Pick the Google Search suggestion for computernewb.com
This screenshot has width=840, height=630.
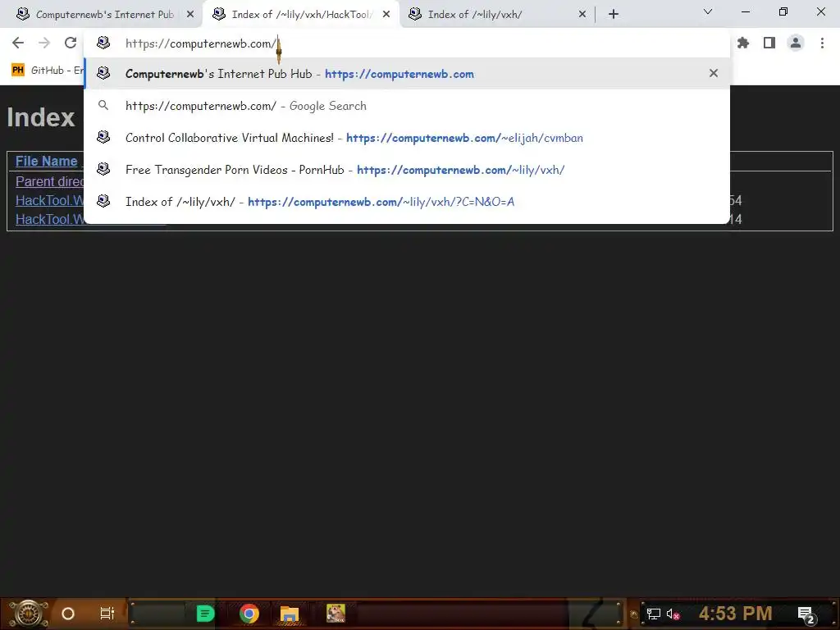[407, 106]
